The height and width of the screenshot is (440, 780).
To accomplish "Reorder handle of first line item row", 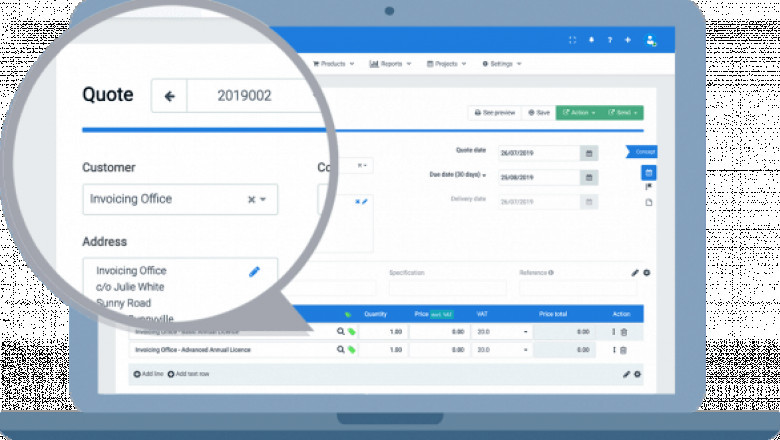I will (614, 332).
